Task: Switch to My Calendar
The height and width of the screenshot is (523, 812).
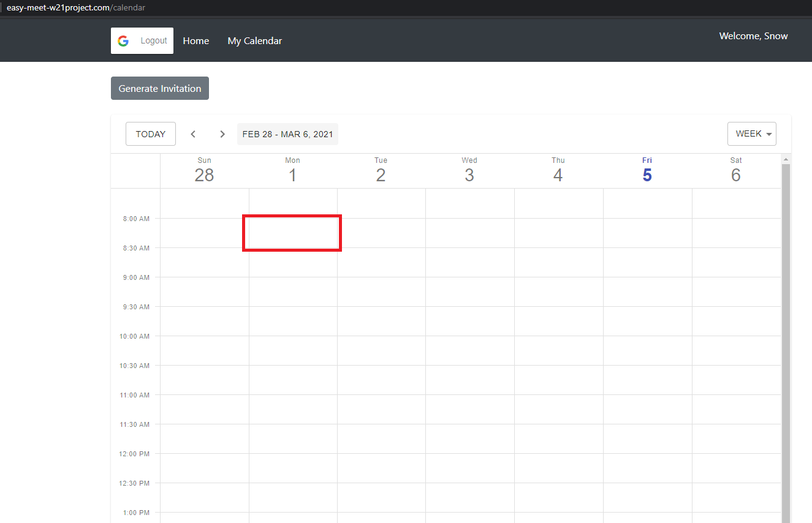Action: (x=254, y=40)
